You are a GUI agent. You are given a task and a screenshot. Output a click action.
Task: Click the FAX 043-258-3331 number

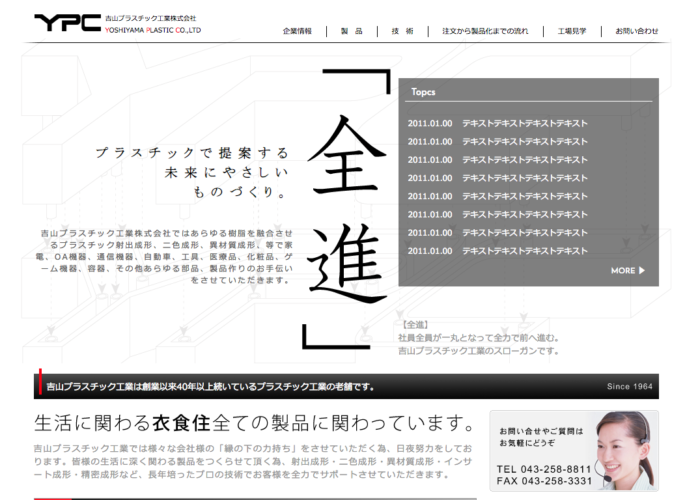pos(541,481)
